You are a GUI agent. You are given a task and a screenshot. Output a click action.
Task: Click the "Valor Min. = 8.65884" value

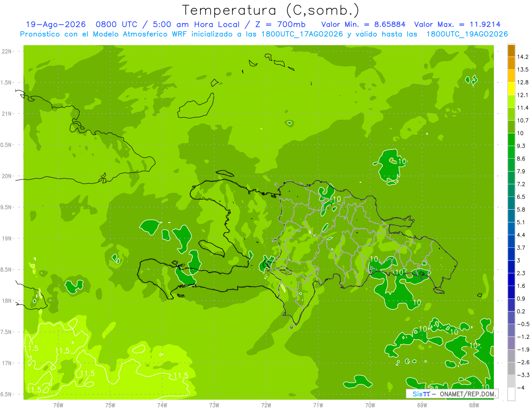pyautogui.click(x=363, y=24)
